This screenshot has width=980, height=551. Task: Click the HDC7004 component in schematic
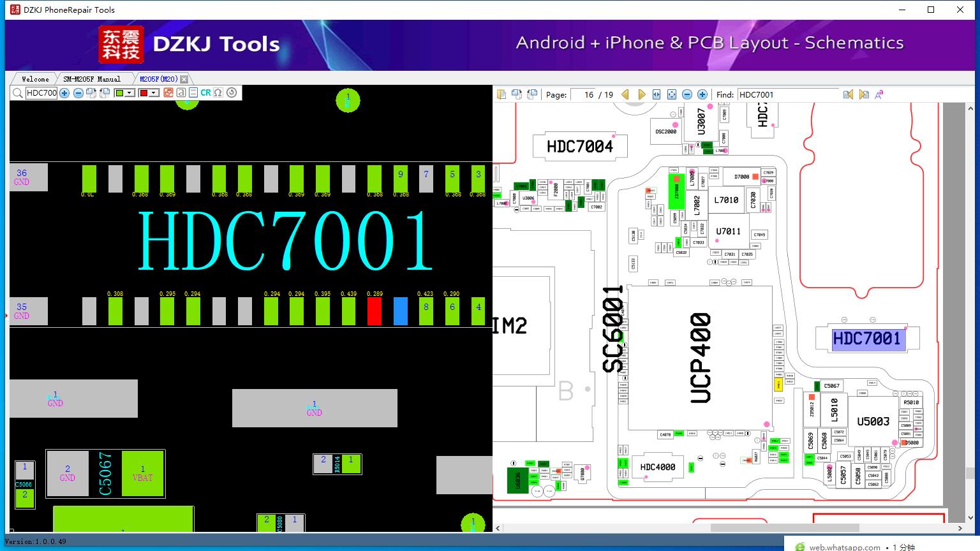580,147
